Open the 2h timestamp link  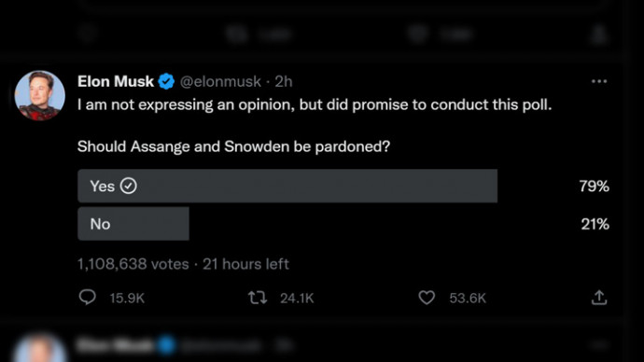tap(284, 82)
